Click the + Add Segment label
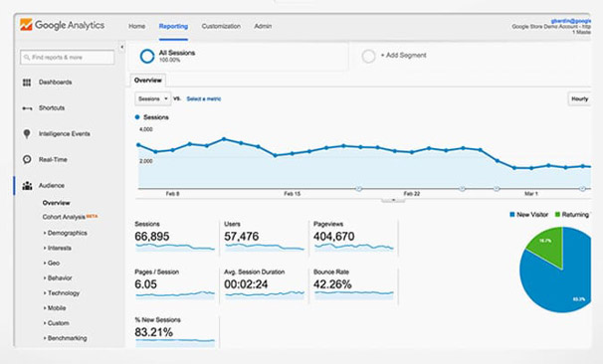The height and width of the screenshot is (364, 603). pyautogui.click(x=403, y=56)
